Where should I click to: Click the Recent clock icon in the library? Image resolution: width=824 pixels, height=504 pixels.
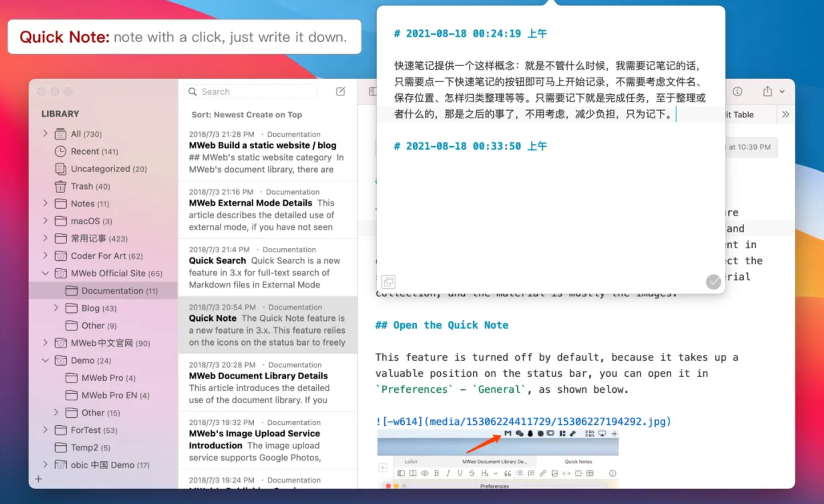(61, 151)
